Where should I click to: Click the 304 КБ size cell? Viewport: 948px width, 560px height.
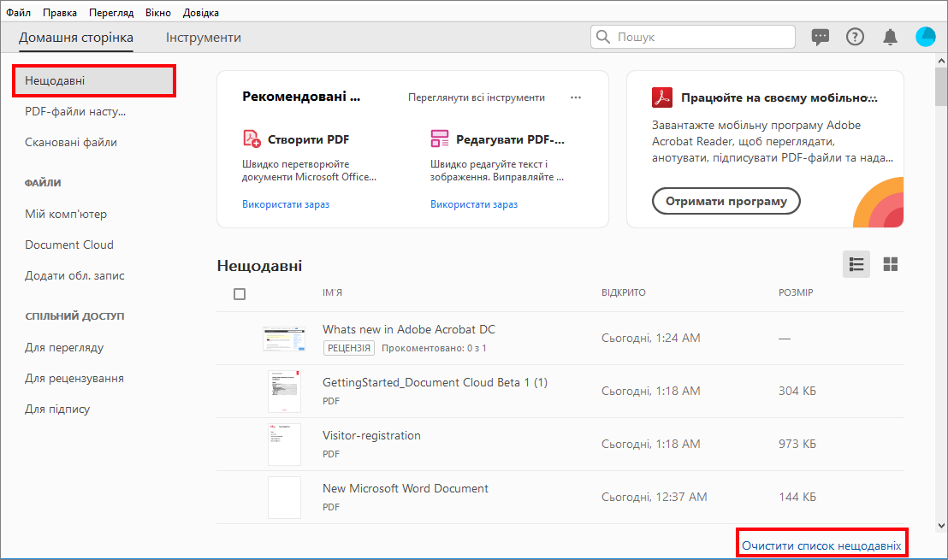click(797, 391)
